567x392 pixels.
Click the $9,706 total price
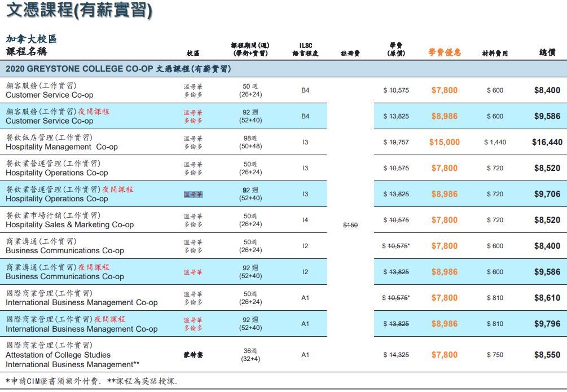coord(547,194)
